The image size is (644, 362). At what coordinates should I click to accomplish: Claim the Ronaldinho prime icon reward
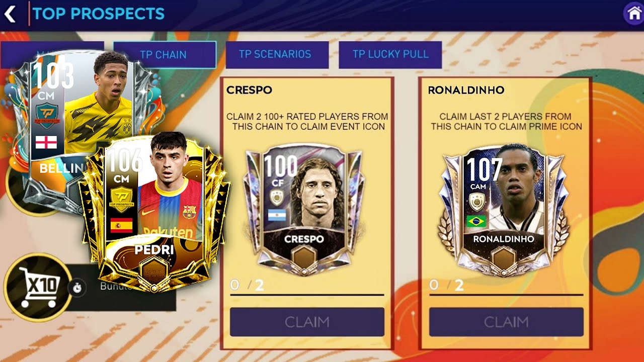click(506, 322)
